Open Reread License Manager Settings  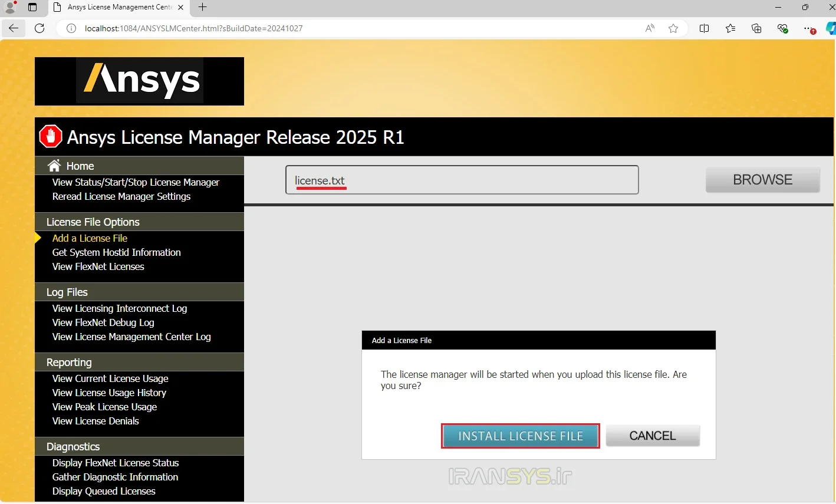coord(121,196)
